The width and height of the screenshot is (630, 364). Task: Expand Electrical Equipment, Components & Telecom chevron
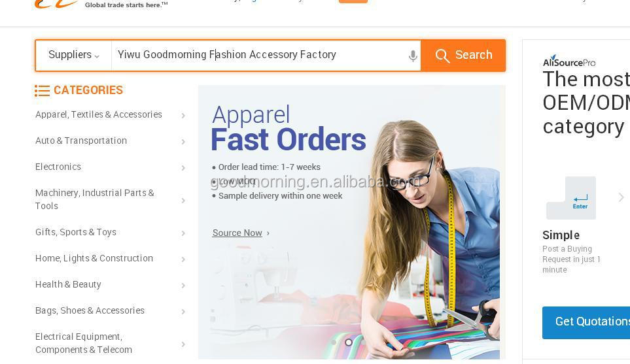[183, 344]
